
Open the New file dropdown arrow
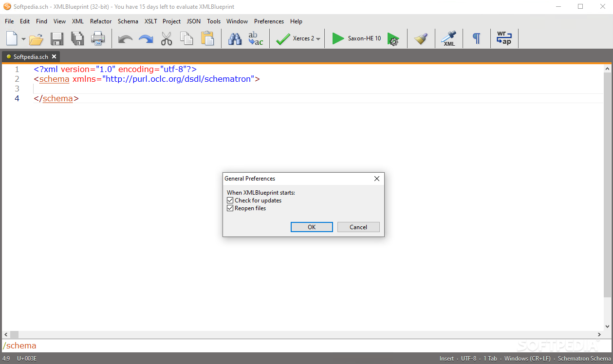pos(23,39)
